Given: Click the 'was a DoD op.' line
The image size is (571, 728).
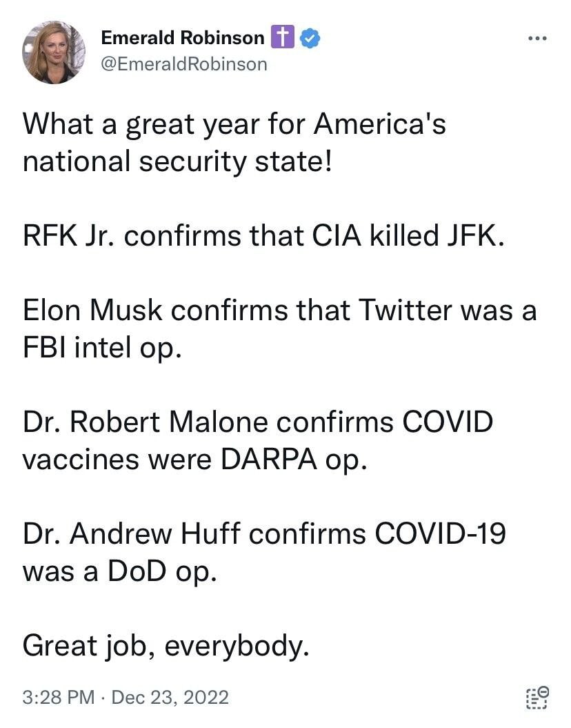Looking at the screenshot, I should coord(120,571).
